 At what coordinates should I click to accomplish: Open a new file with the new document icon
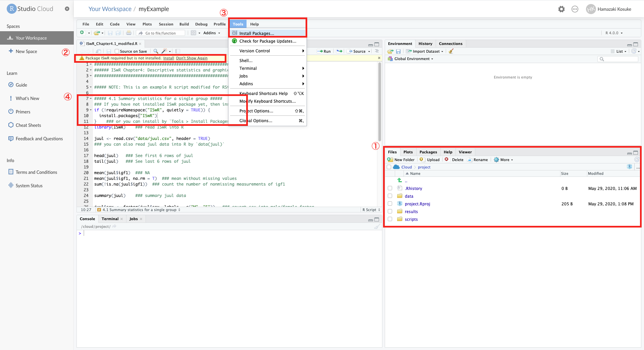click(x=83, y=33)
